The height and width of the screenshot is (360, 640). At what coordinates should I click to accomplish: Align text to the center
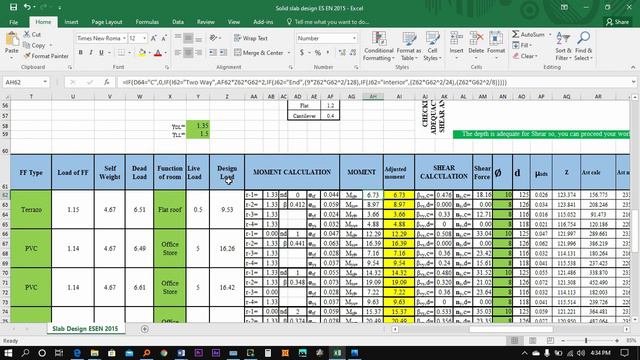pos(188,53)
